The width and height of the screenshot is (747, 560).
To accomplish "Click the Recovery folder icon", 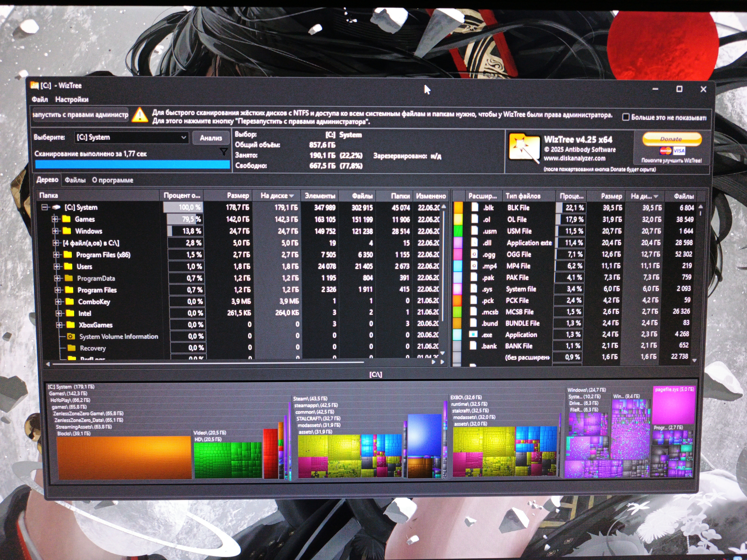I will pos(71,348).
